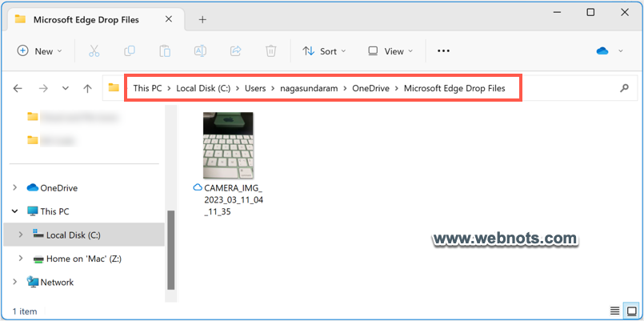This screenshot has width=644, height=321.
Task: Click the Cut scissors icon
Action: tap(94, 51)
